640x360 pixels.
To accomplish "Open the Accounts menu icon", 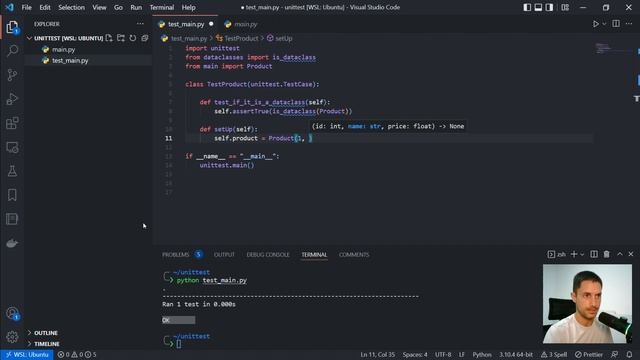I will coord(12,313).
